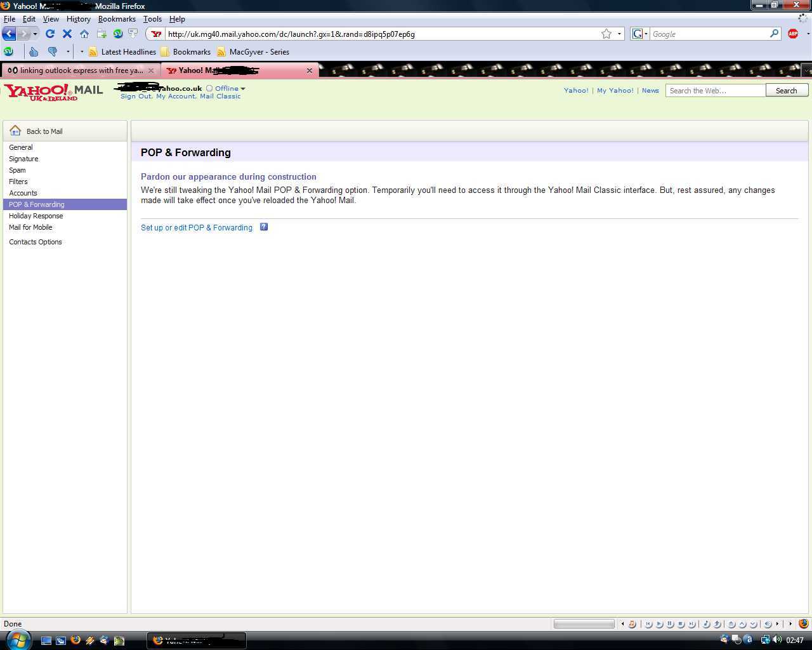Viewport: 812px width, 650px height.
Task: Expand the Offline status dropdown arrow
Action: (243, 89)
